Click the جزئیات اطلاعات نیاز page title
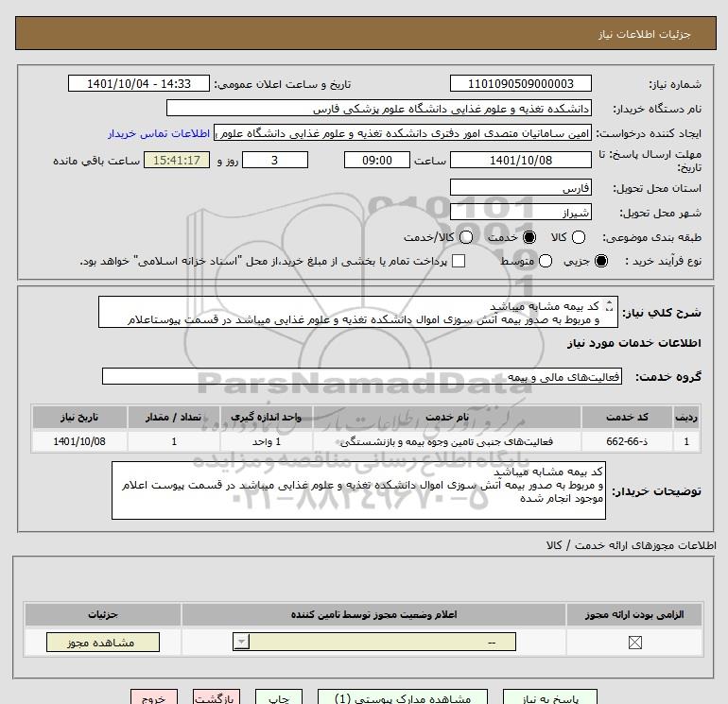Image resolution: width=728 pixels, height=704 pixels. tap(645, 34)
